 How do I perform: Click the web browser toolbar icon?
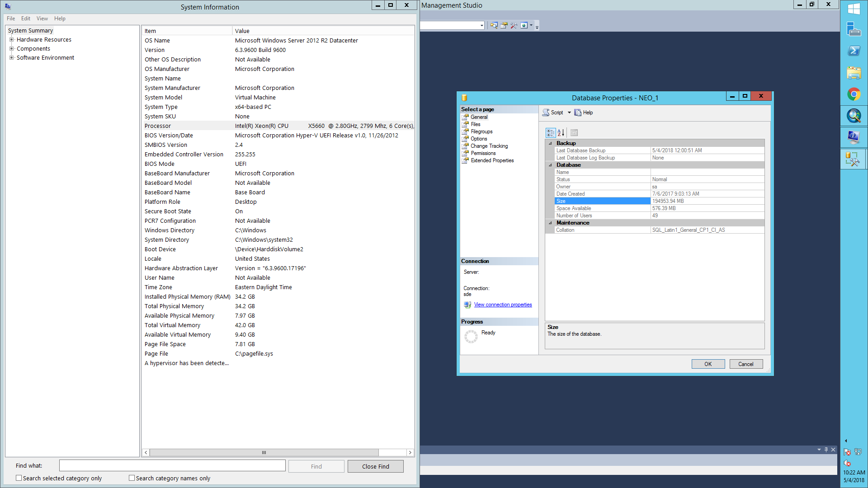[524, 25]
